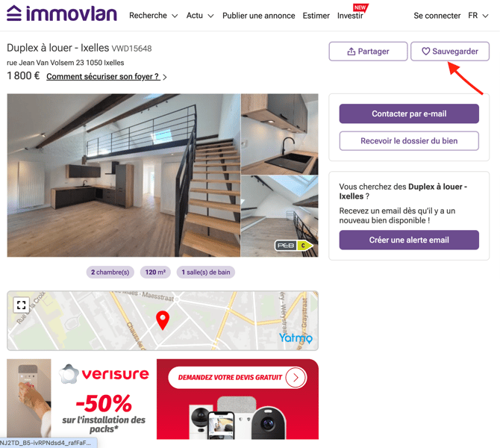Open the Recherche dropdown menu
Image resolution: width=500 pixels, height=448 pixels.
tap(154, 16)
